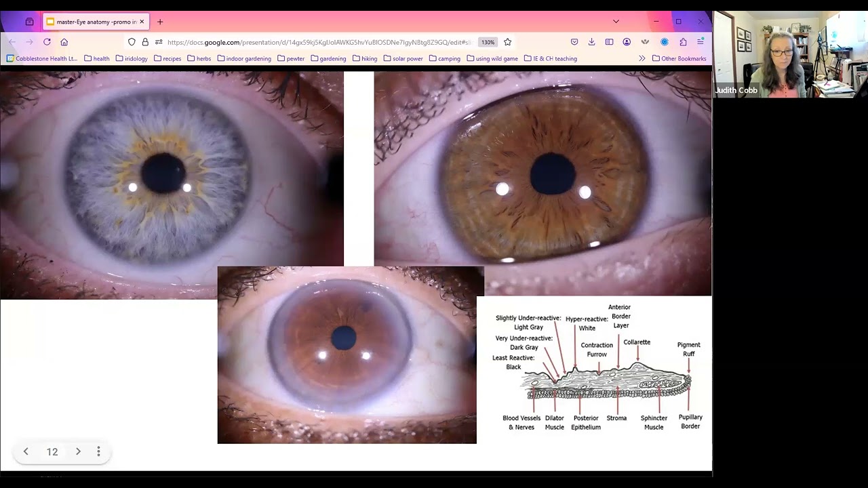Open the pewter bookmarks folder
Viewport: 868px width, 488px height.
coord(291,58)
